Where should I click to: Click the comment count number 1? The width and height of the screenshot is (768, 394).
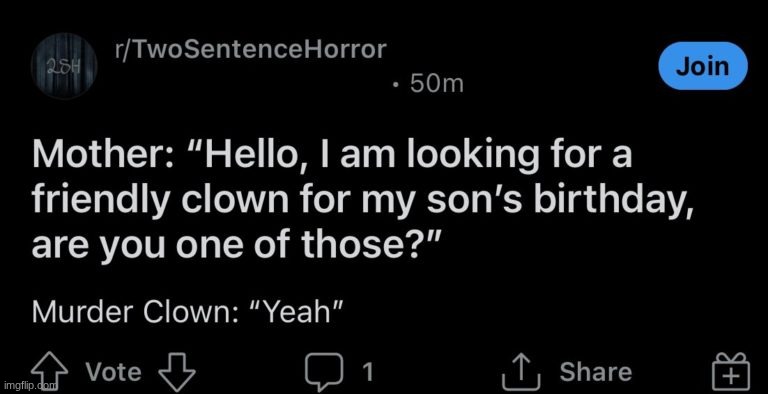click(x=368, y=372)
